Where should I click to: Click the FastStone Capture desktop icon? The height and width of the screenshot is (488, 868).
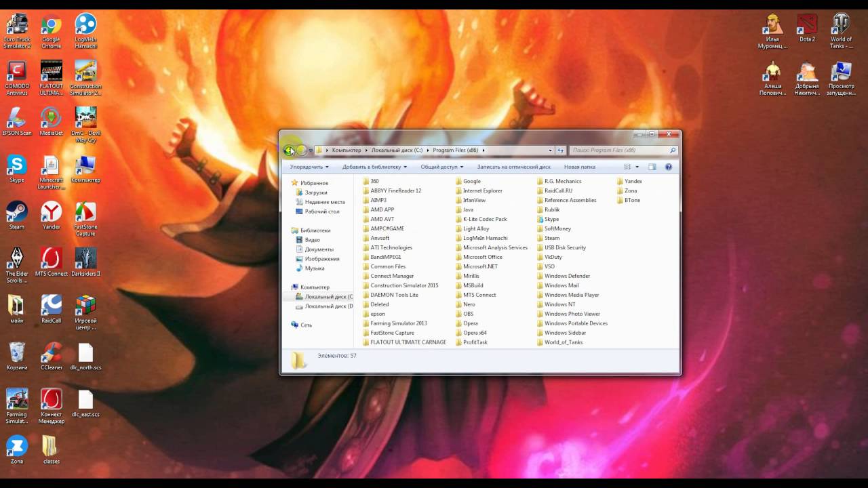point(85,219)
